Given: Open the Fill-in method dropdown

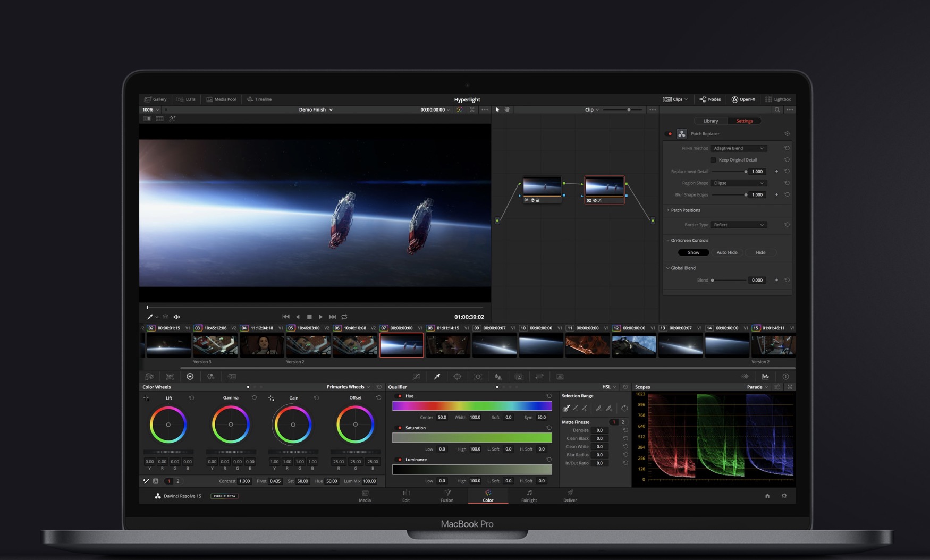Looking at the screenshot, I should point(739,148).
